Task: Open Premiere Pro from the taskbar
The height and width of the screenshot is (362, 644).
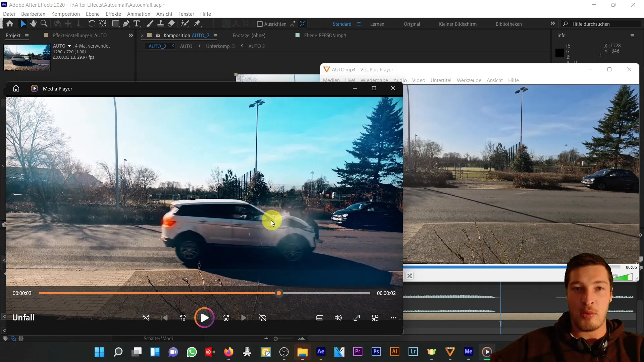Action: click(x=358, y=352)
